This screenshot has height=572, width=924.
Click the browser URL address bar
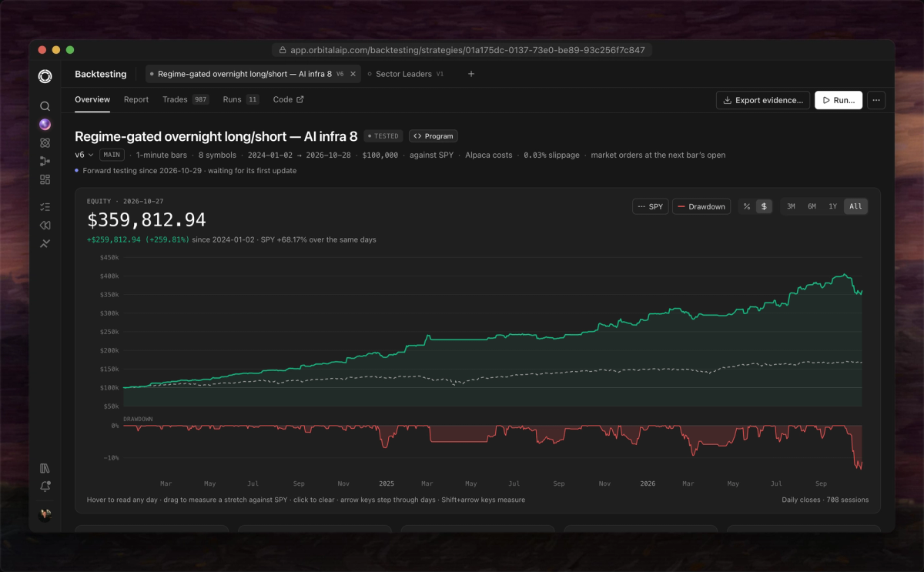462,50
